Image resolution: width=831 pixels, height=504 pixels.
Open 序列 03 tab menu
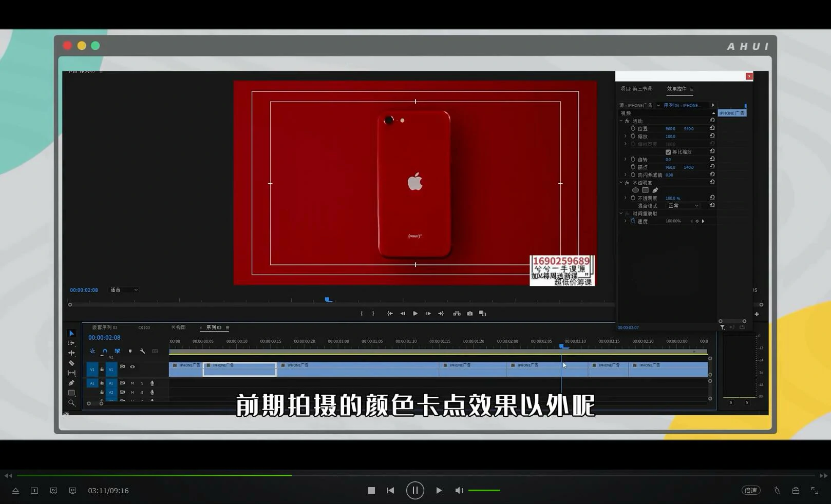pos(228,328)
